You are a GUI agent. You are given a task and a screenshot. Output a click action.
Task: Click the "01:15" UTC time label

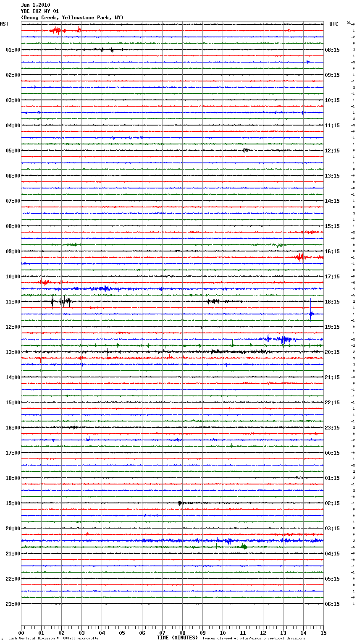pos(332,478)
